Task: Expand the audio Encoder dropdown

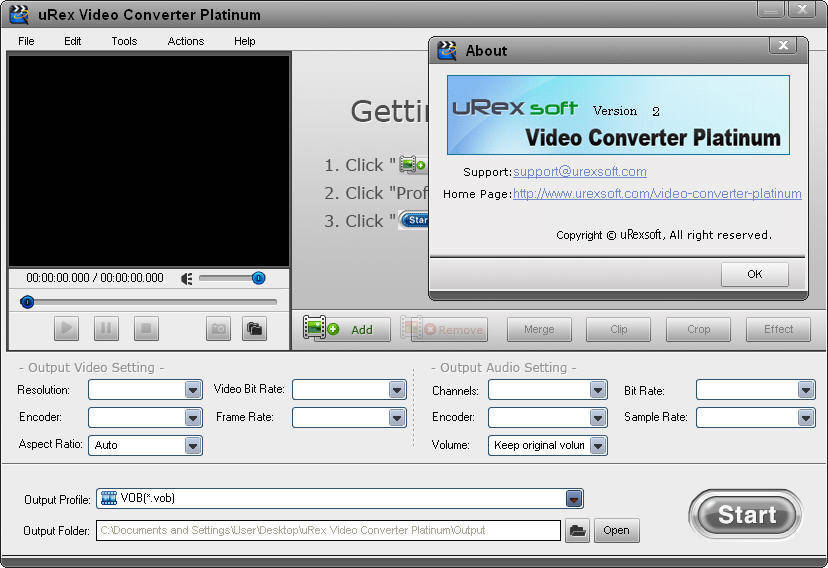Action: coord(598,418)
